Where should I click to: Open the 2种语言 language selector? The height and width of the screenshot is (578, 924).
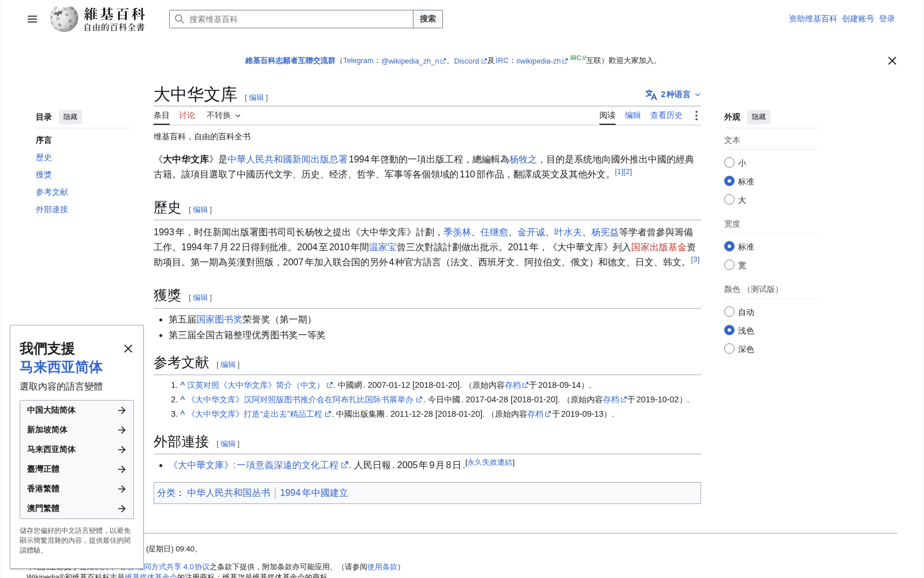(673, 94)
